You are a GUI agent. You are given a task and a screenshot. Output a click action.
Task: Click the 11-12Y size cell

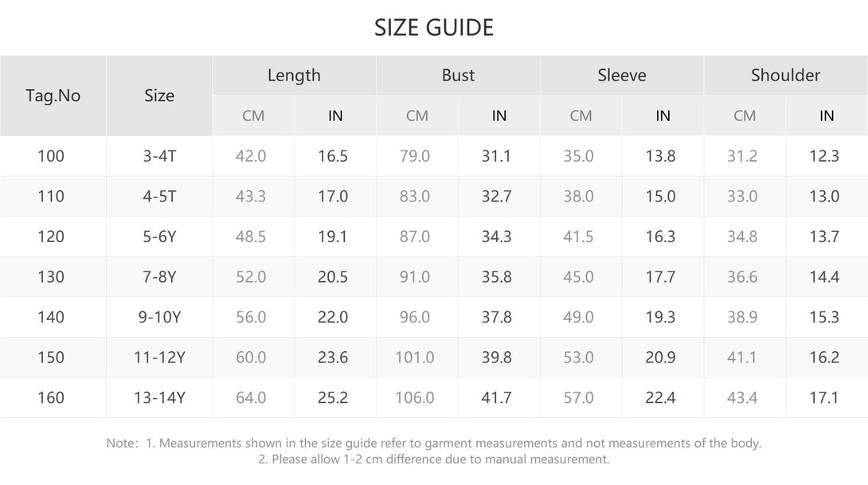coord(159,358)
